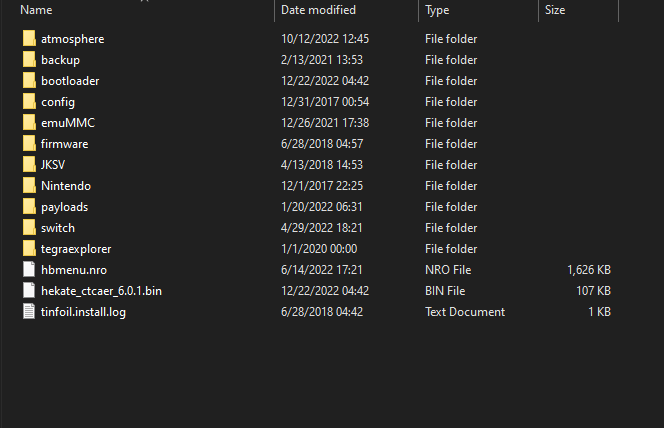Select the switch folder name

pos(58,228)
